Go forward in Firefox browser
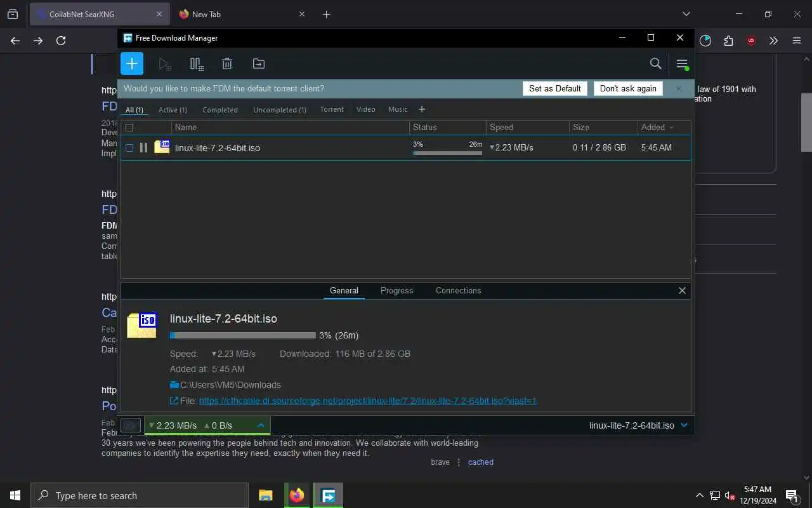Screen dimensions: 812x508 point(38,41)
